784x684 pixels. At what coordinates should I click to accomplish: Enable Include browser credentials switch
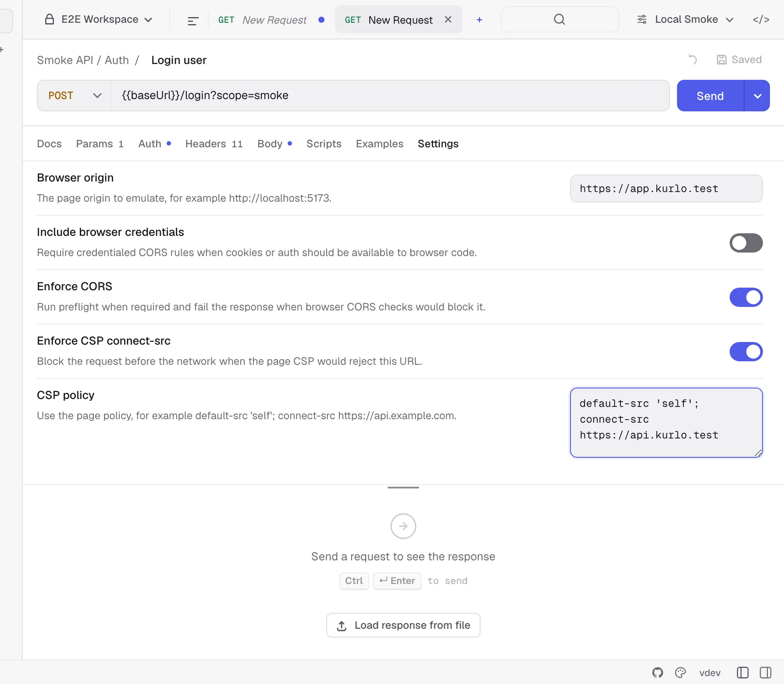(x=746, y=243)
